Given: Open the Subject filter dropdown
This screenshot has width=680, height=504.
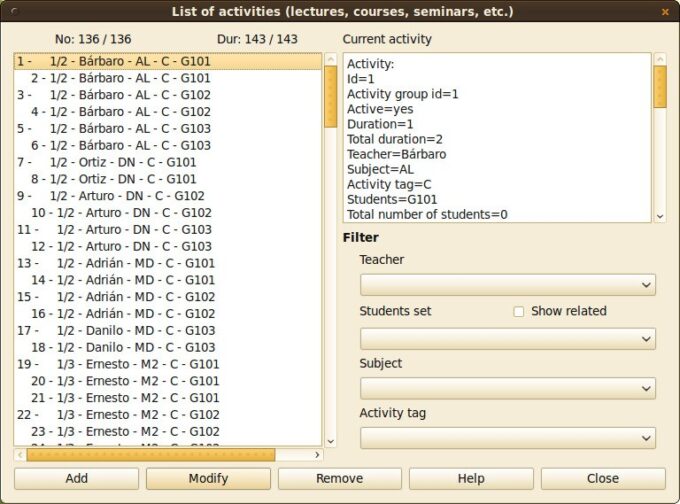Looking at the screenshot, I should point(507,388).
